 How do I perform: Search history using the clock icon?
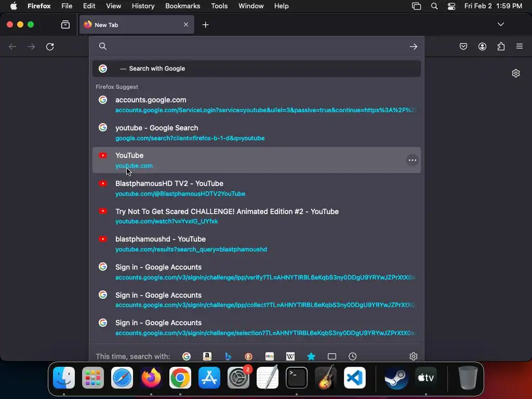353,356
